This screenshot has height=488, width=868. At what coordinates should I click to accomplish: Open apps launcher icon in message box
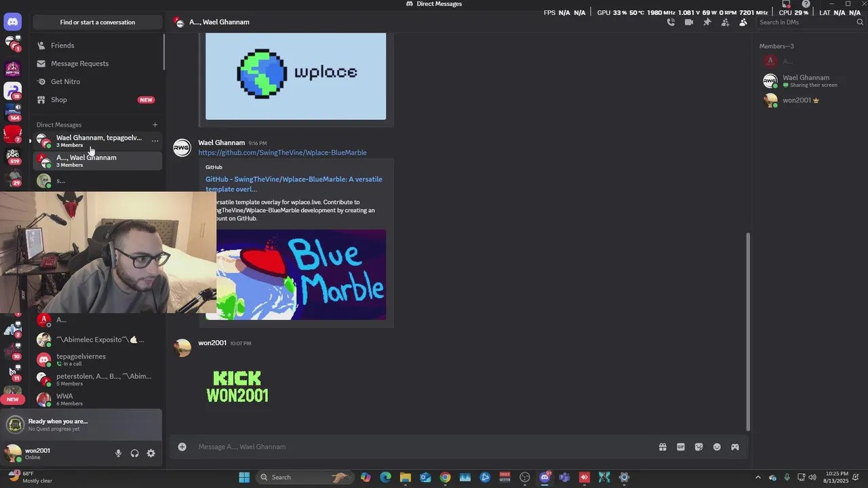pyautogui.click(x=734, y=447)
